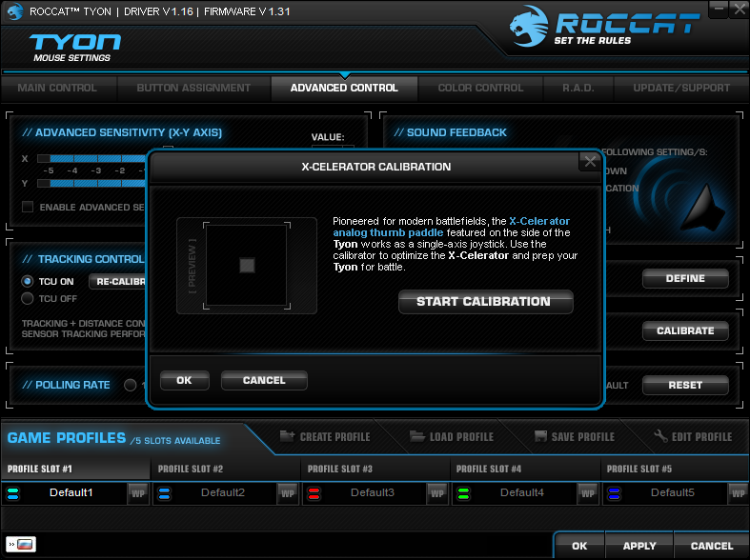Cancel the calibration dialog
Screen dimensions: 750x560
pos(264,380)
